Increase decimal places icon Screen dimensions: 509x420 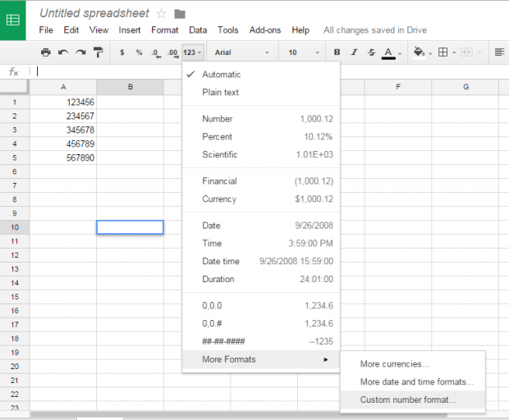click(173, 52)
